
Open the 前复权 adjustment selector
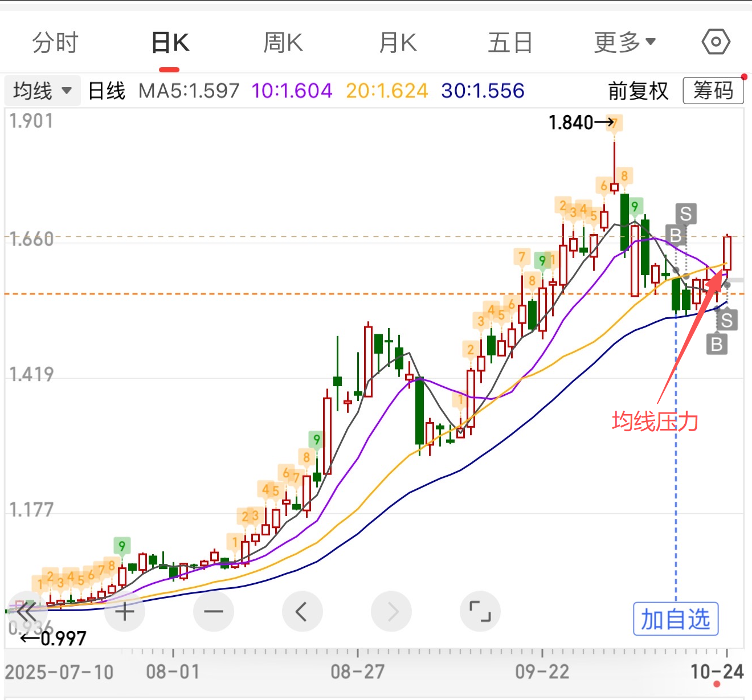(637, 91)
